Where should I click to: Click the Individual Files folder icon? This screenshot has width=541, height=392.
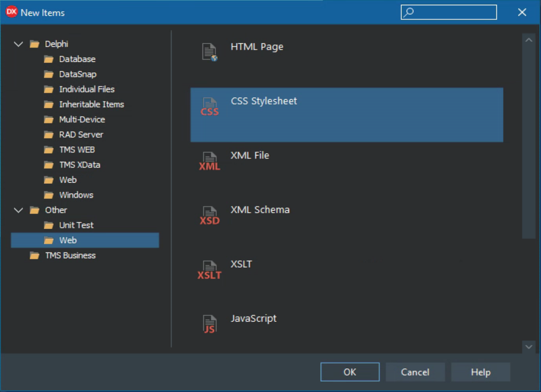click(x=49, y=89)
